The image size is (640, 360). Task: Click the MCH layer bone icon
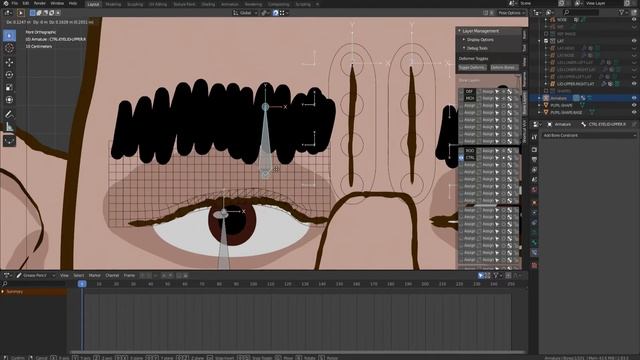[509, 98]
